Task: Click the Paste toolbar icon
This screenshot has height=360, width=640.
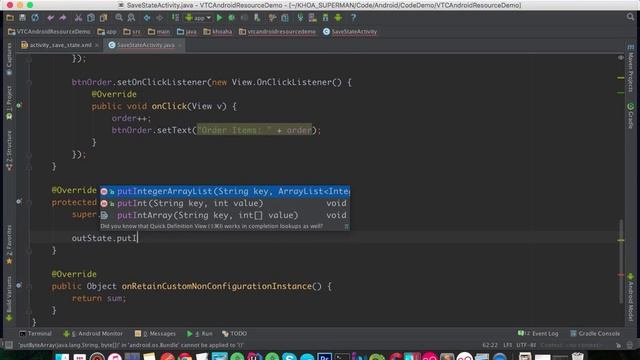Action: coord(104,18)
